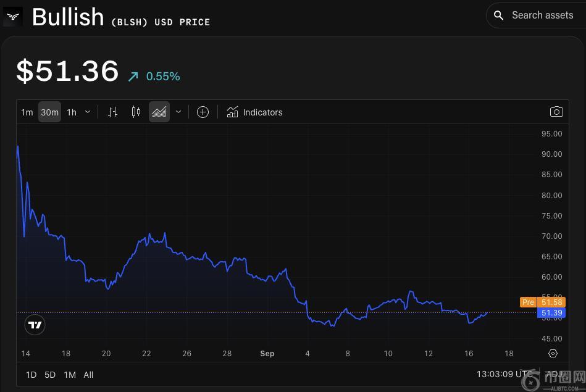This screenshot has height=392, width=586.
Task: Click the Bullish logo in the header
Action: pyautogui.click(x=12, y=17)
